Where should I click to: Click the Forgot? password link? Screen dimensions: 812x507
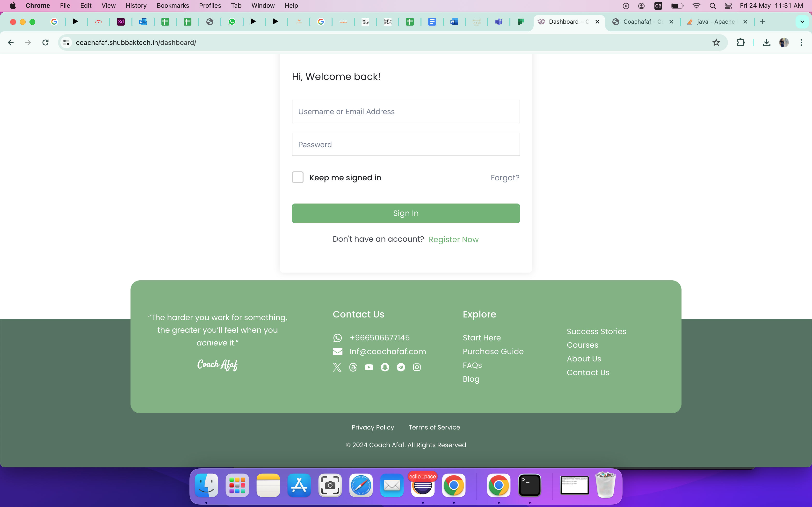click(x=505, y=178)
